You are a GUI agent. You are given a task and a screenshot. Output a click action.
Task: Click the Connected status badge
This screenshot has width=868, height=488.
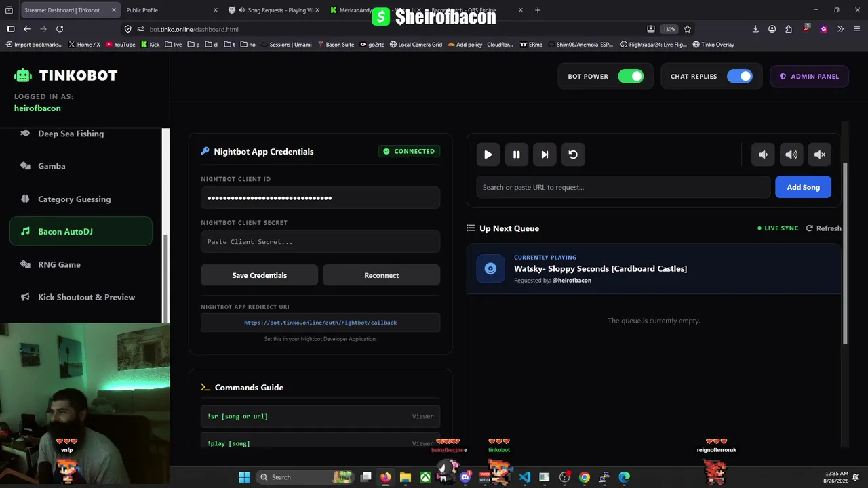coord(409,151)
